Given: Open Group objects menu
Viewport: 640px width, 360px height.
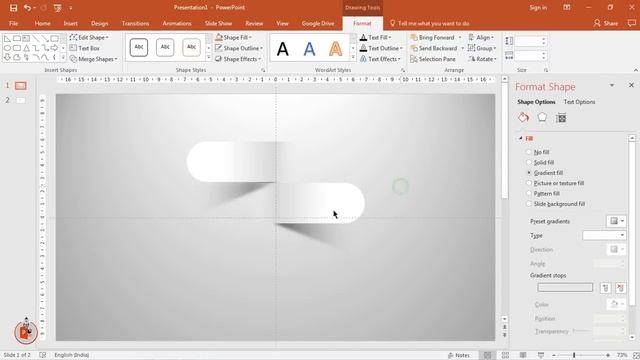Looking at the screenshot, I should [482, 48].
